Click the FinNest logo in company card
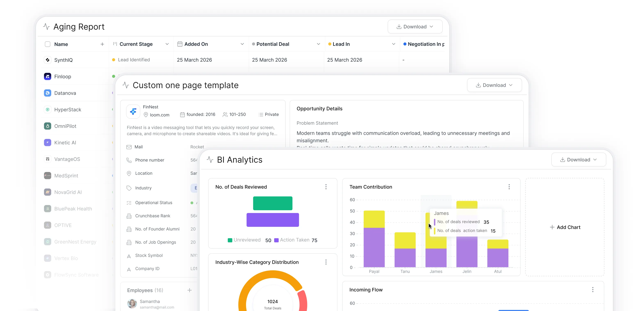Image resolution: width=644 pixels, height=311 pixels. pyautogui.click(x=133, y=111)
